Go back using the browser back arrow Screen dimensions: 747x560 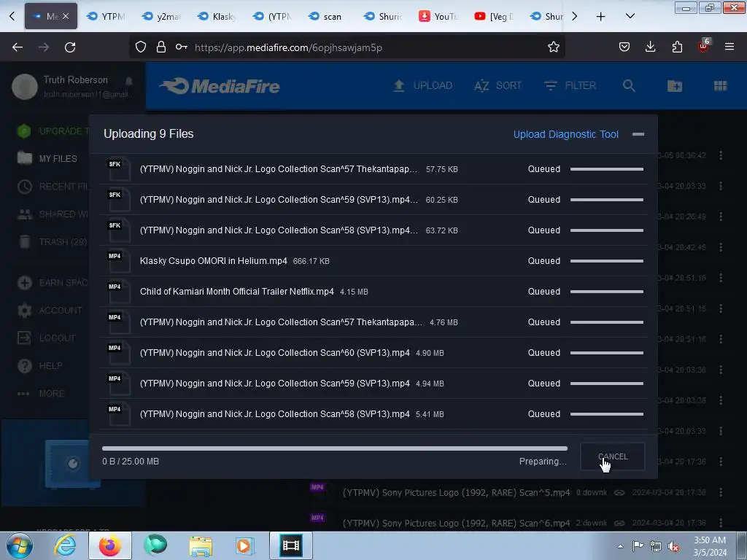(18, 47)
